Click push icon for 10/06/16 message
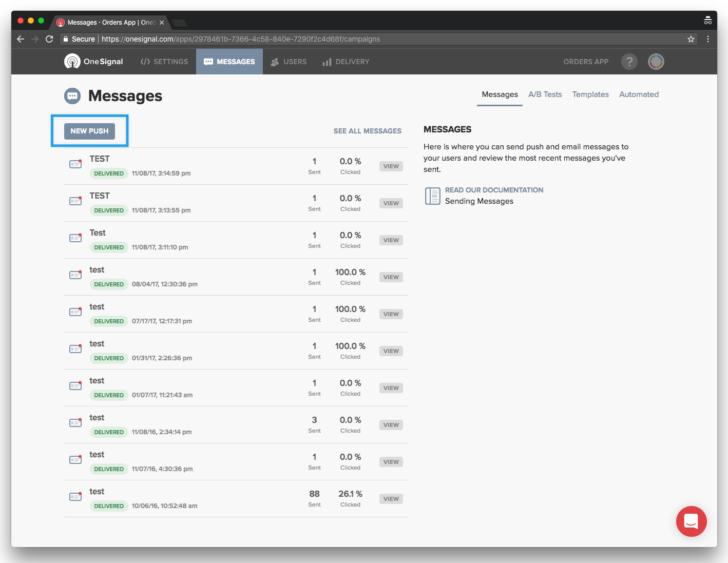This screenshot has height=563, width=728. [76, 497]
